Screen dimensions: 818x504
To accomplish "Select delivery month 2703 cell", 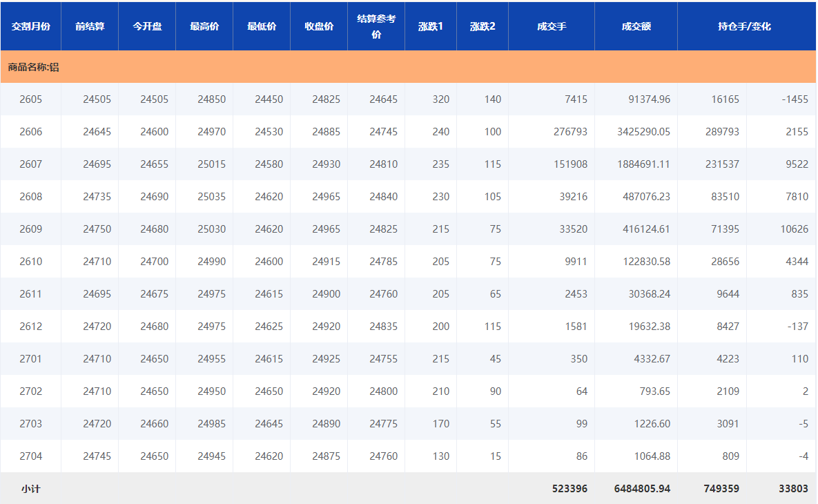I will pos(31,423).
